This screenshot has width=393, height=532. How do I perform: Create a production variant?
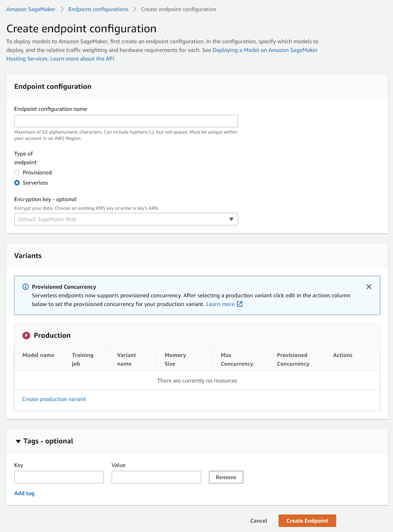tap(54, 399)
